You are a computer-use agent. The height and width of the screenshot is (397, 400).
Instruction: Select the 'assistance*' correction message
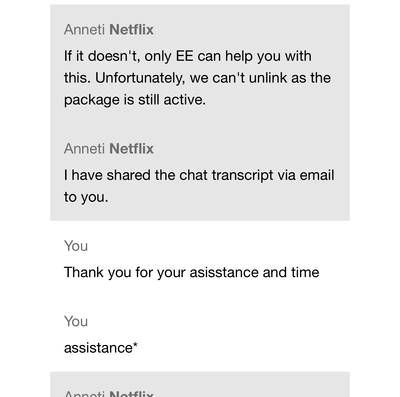coord(101,348)
